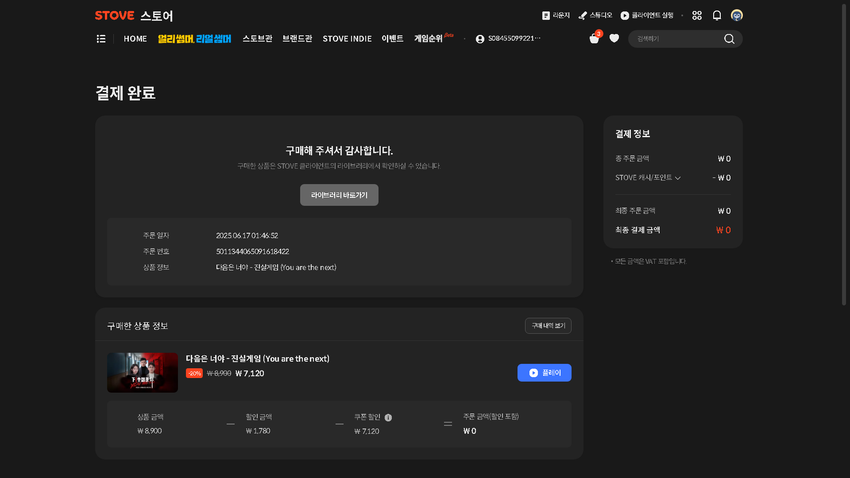Click the order date 2025.06.17 01:46:52
This screenshot has height=478, width=850.
[x=247, y=235]
